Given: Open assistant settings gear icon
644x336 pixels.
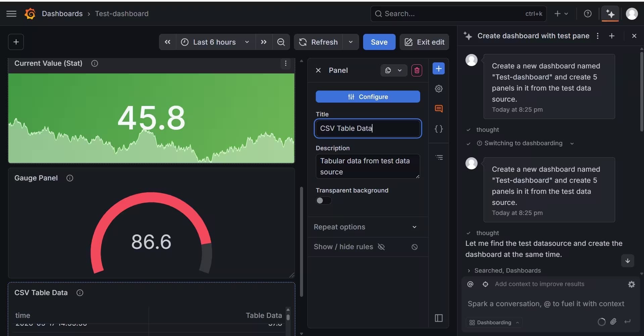Looking at the screenshot, I should point(632,284).
